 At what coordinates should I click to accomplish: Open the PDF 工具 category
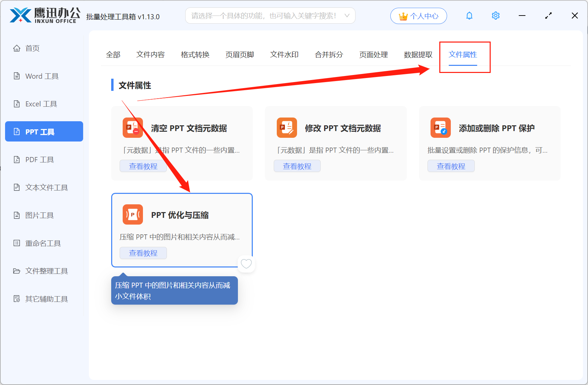pos(39,159)
